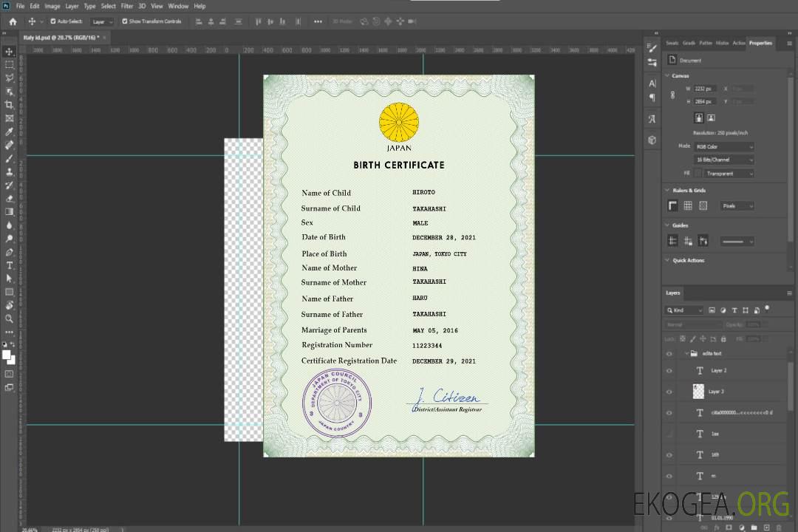The height and width of the screenshot is (532, 798).
Task: Hide the Layer 2 text layer
Action: (x=669, y=371)
